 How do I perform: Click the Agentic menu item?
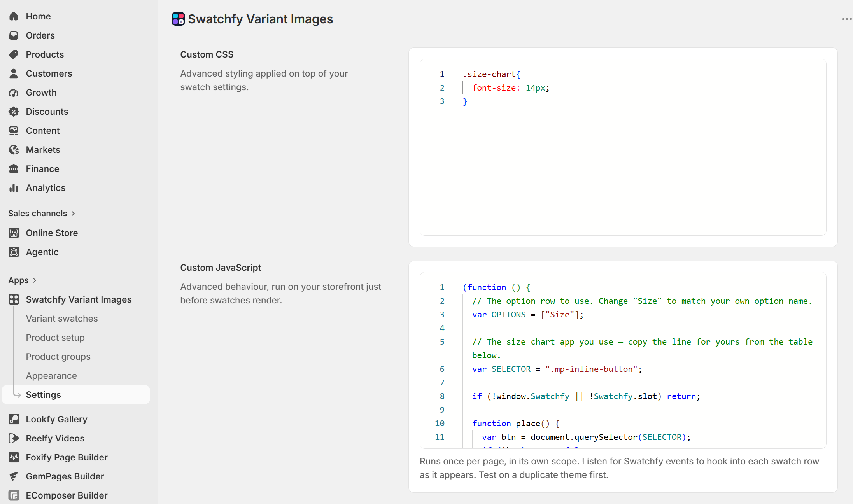[42, 252]
